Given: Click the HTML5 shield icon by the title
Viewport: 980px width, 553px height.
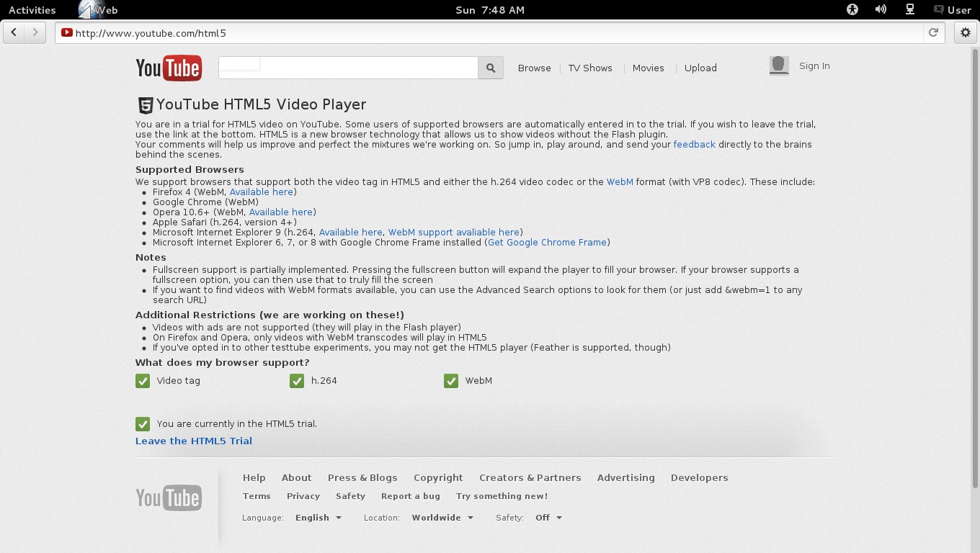Looking at the screenshot, I should click(145, 105).
